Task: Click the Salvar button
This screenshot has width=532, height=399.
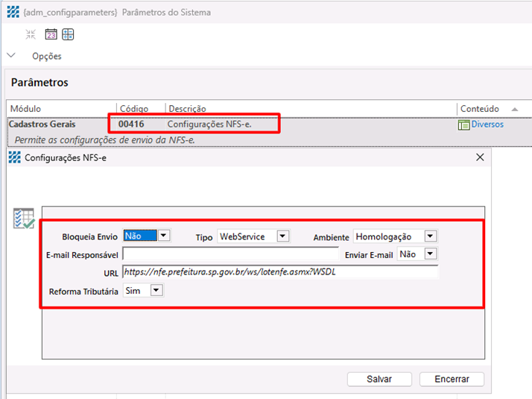Action: [x=379, y=379]
